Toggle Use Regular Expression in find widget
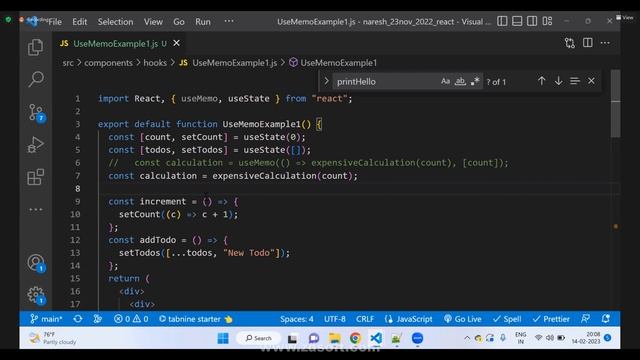The width and height of the screenshot is (640, 360). pos(475,81)
